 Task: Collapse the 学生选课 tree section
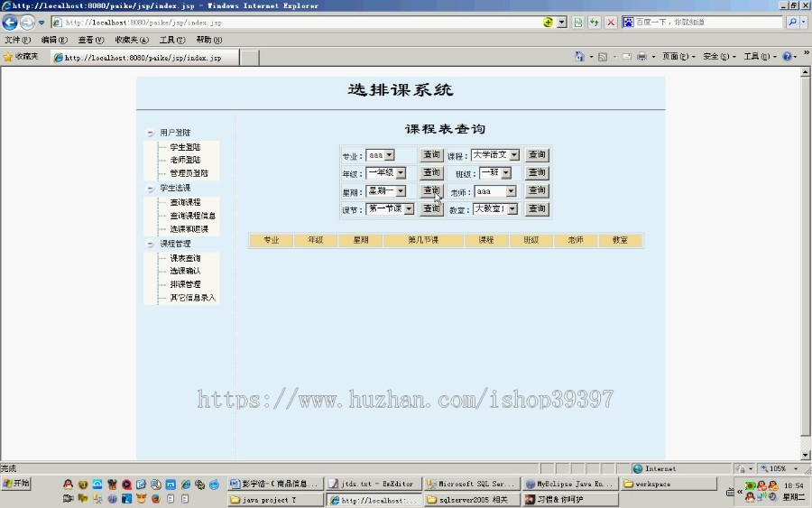coord(150,189)
